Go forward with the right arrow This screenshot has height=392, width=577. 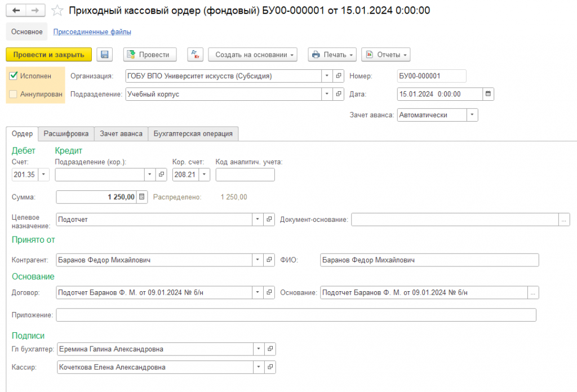point(35,11)
